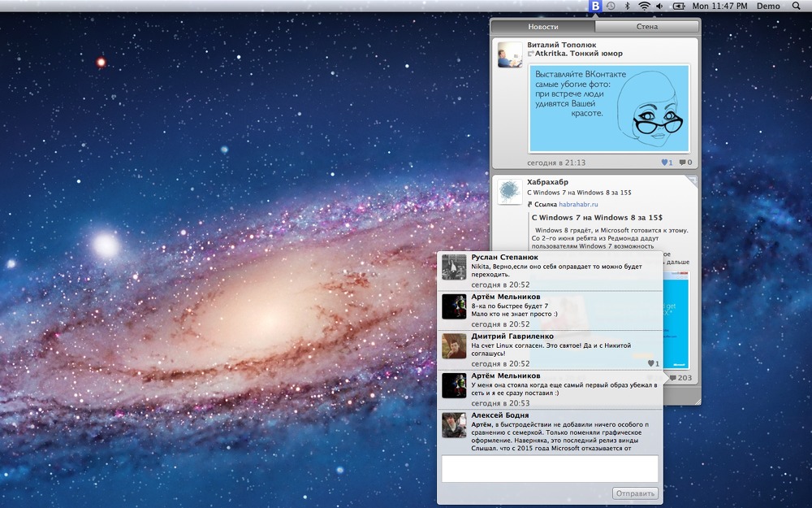Focus the comment reply text field
Viewport: 812px width, 508px height.
(x=550, y=469)
